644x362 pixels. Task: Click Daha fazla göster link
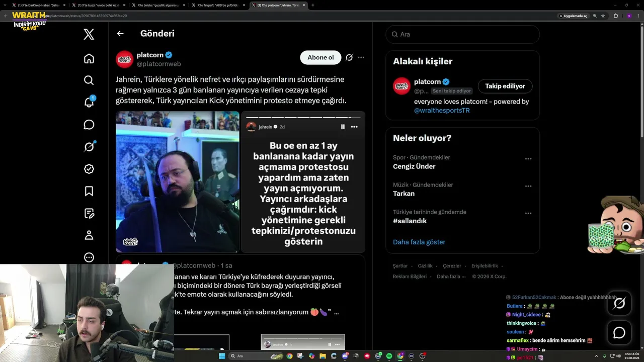(x=419, y=242)
